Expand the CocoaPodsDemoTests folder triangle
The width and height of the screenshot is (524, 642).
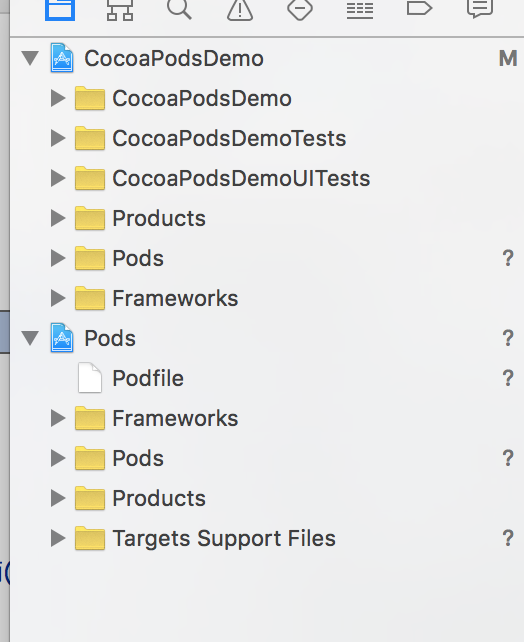[x=58, y=138]
